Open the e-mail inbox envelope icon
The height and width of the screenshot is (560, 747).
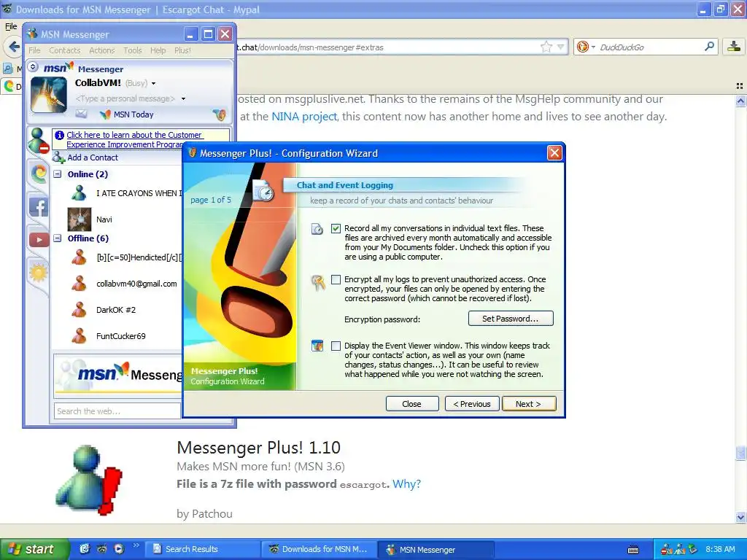tap(82, 114)
